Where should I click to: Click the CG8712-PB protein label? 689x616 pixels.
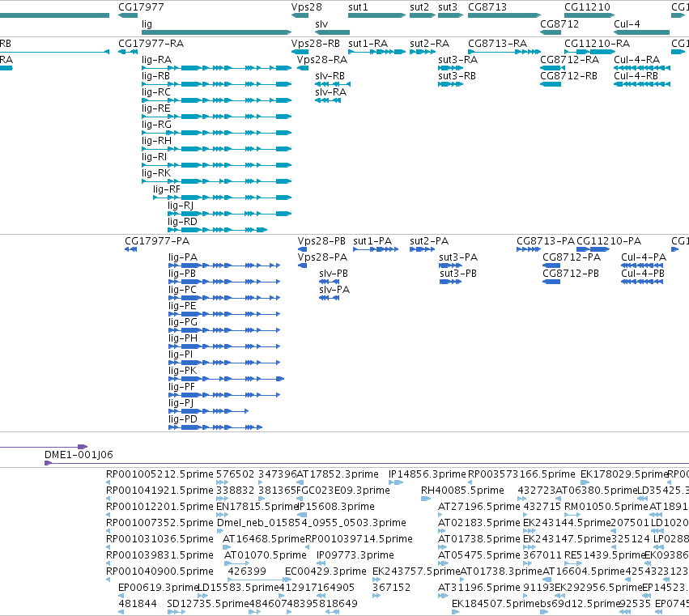(571, 274)
